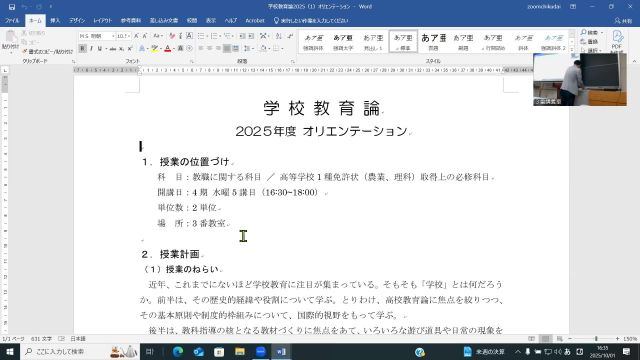Screen dimensions: 640x360
Task: Click the red font color button
Action: (x=168, y=49)
